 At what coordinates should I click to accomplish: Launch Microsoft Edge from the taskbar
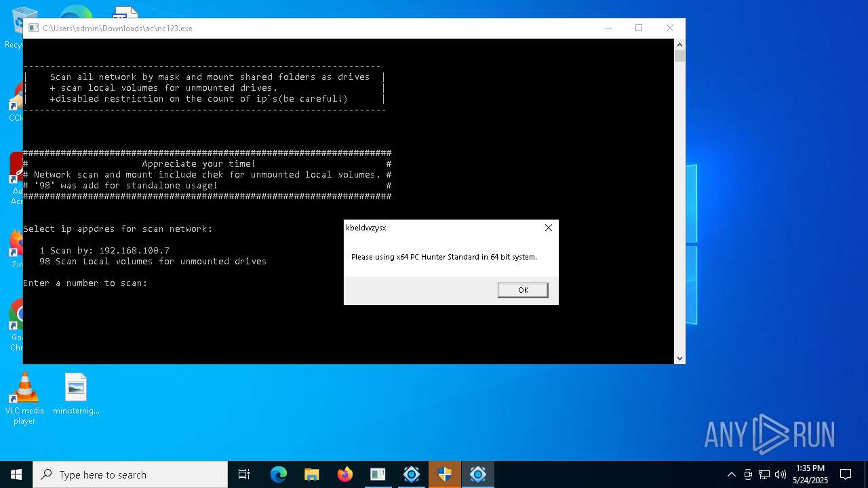[x=279, y=474]
